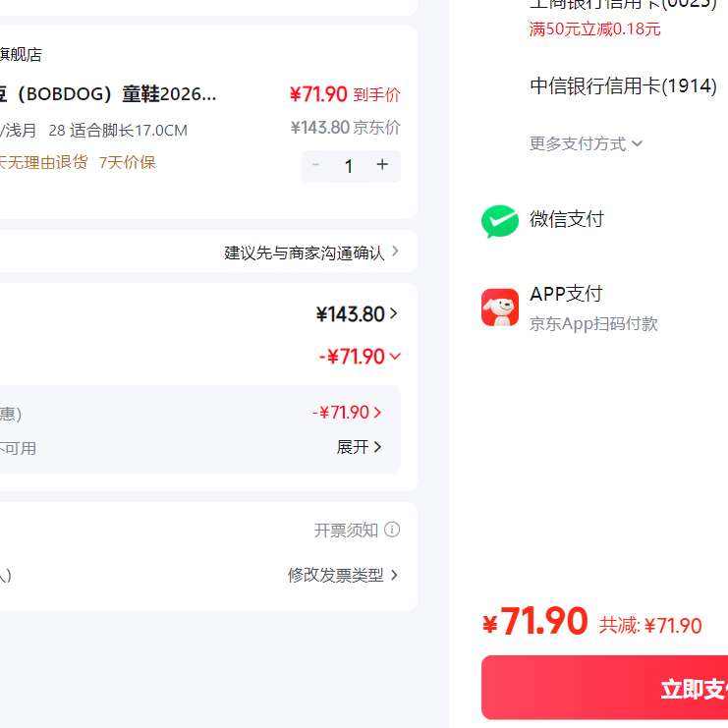
Task: Click the JD App payment dog icon
Action: 499,308
